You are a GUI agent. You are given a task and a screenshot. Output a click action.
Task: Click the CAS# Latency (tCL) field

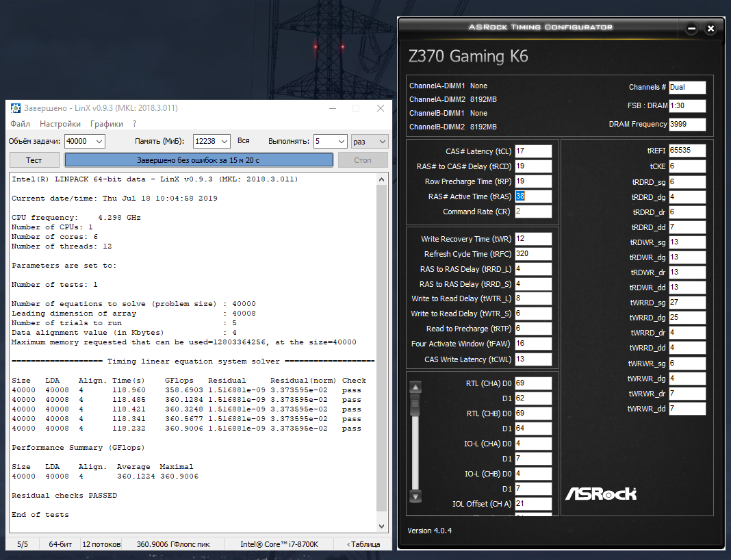[x=533, y=151]
